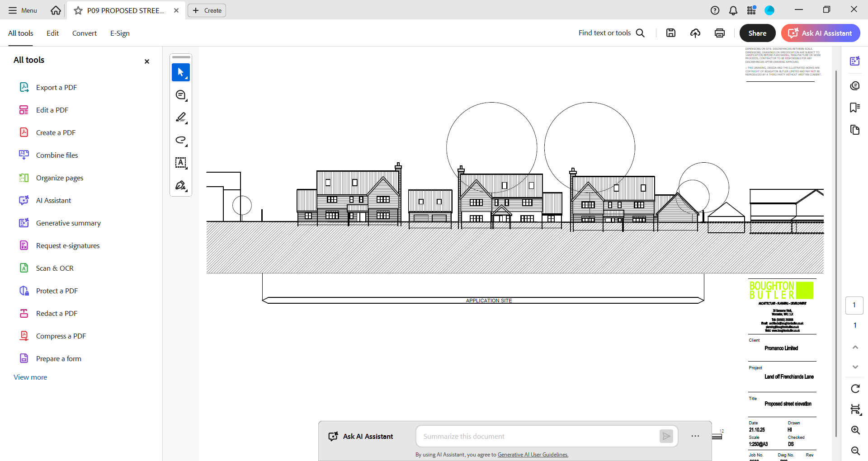Open the fill and sign pen tool

pos(181,185)
